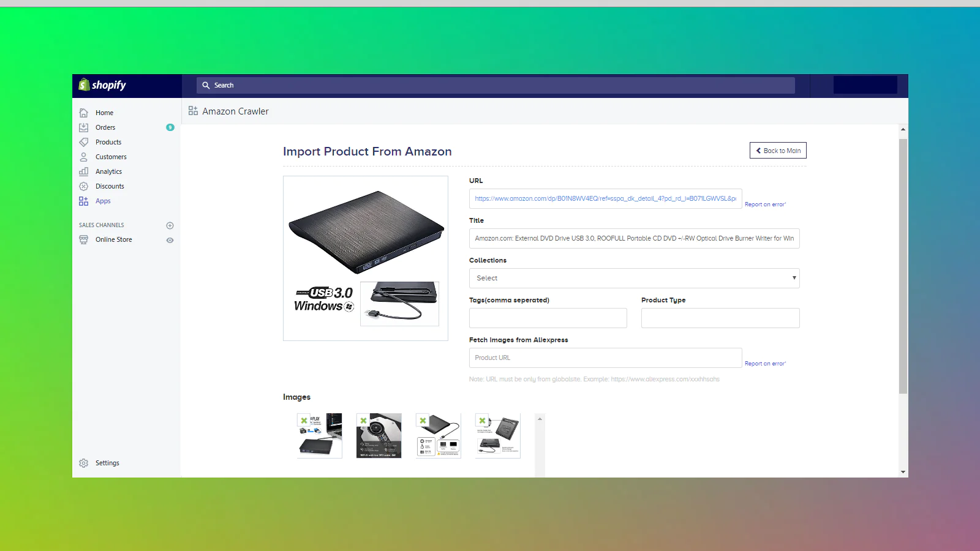Add a sales channel with plus icon
This screenshot has width=980, height=551.
tap(170, 225)
